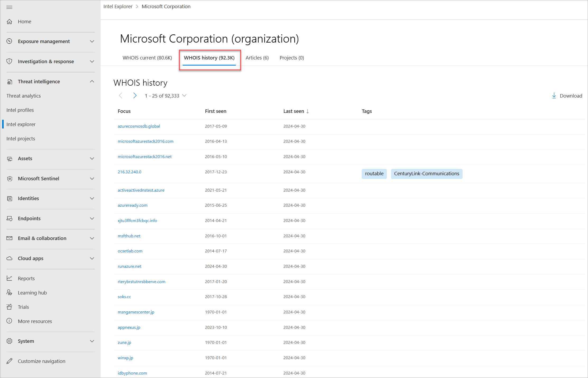The image size is (588, 378).
Task: Click the Trials icon
Action: pos(10,307)
